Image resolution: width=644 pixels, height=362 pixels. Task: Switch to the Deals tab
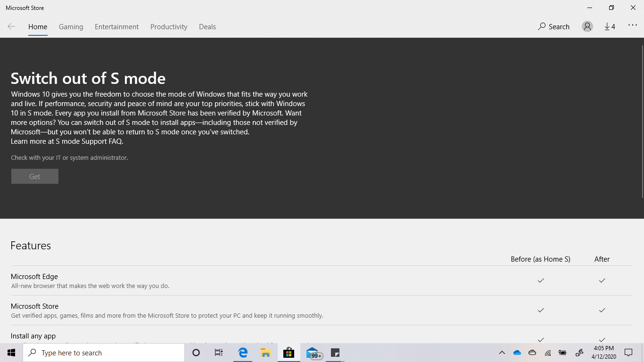click(207, 27)
